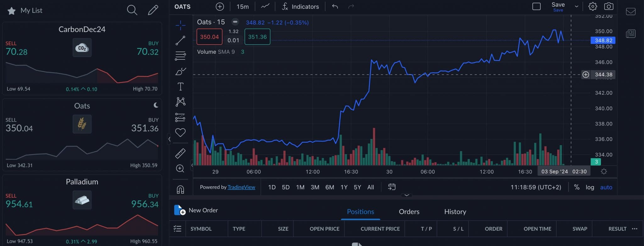Add symbol to compare with plus icon
This screenshot has width=644, height=246.
pyautogui.click(x=220, y=7)
